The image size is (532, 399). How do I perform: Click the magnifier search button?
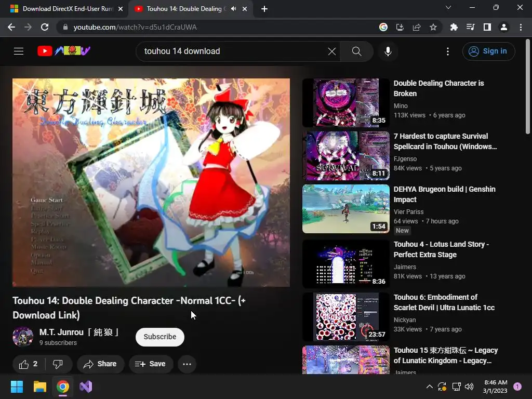click(x=356, y=51)
